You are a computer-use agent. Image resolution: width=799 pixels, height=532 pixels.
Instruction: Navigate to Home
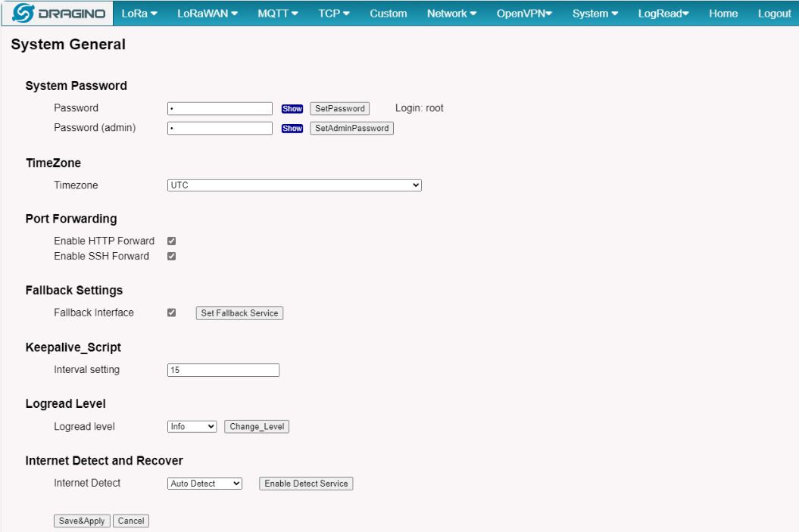[723, 14]
